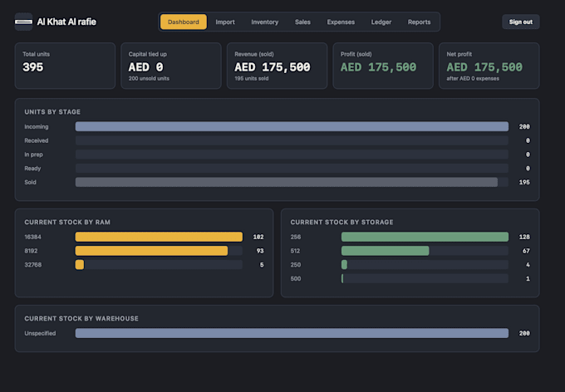Click 'CURRENT STOCK BY WAREHOUSE' heading
Screen dimensions: 565x392
pyautogui.click(x=81, y=319)
